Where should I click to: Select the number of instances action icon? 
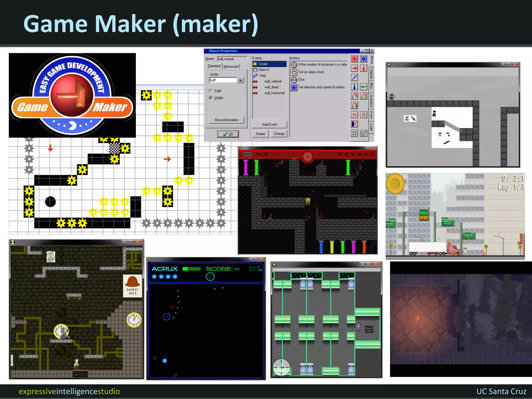coord(294,65)
